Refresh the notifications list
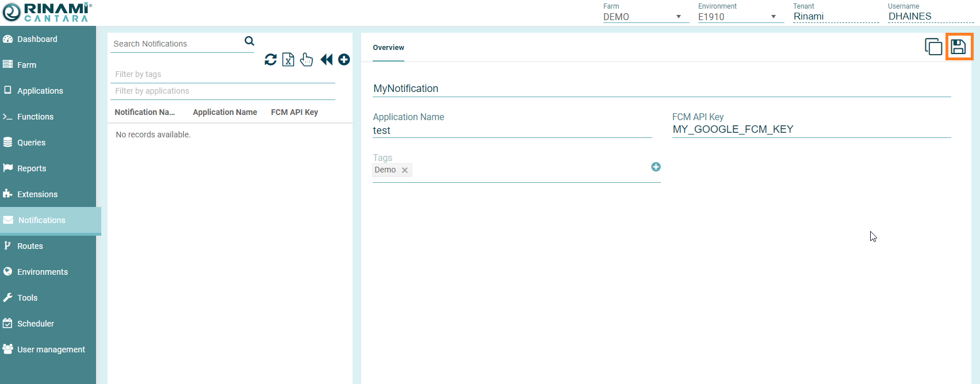Image resolution: width=980 pixels, height=384 pixels. tap(270, 59)
